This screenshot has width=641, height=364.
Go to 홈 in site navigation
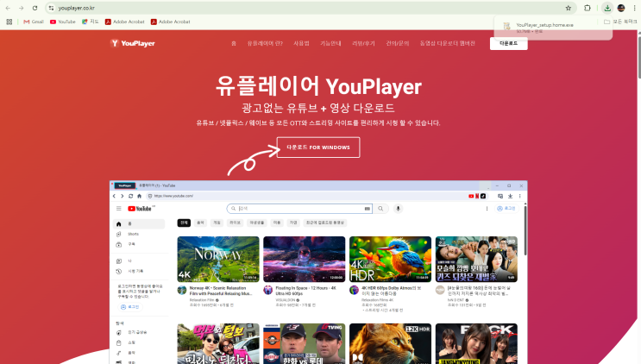click(x=234, y=43)
